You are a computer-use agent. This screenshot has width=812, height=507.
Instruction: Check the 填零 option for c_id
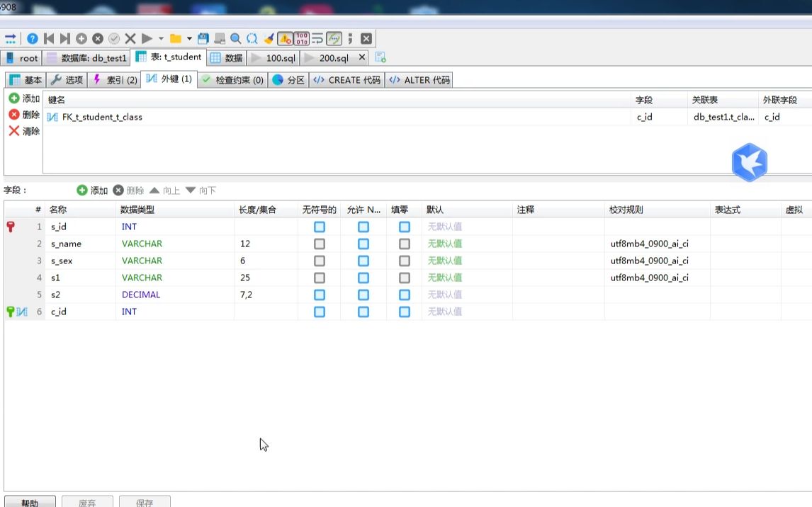click(x=404, y=312)
